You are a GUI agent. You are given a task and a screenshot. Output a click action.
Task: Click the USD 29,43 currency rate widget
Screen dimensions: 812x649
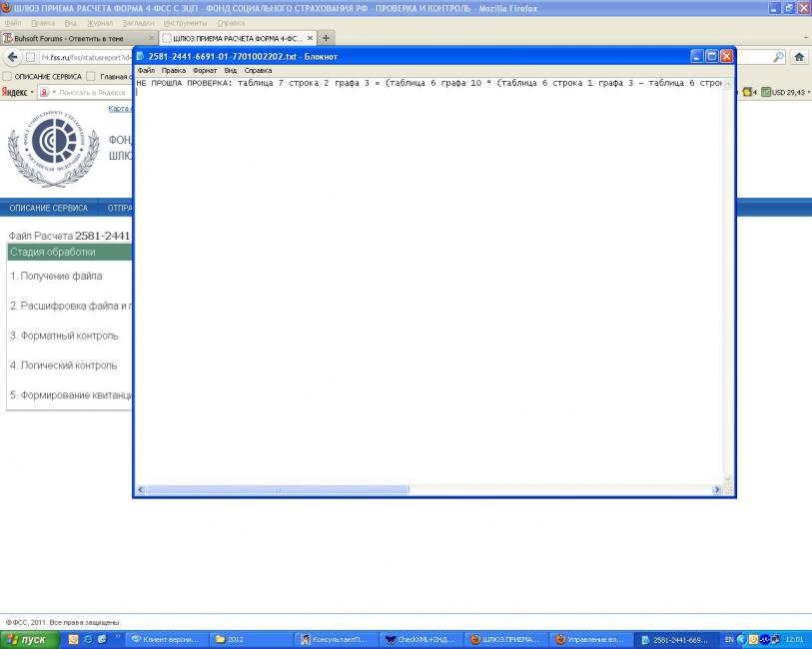coord(785,92)
